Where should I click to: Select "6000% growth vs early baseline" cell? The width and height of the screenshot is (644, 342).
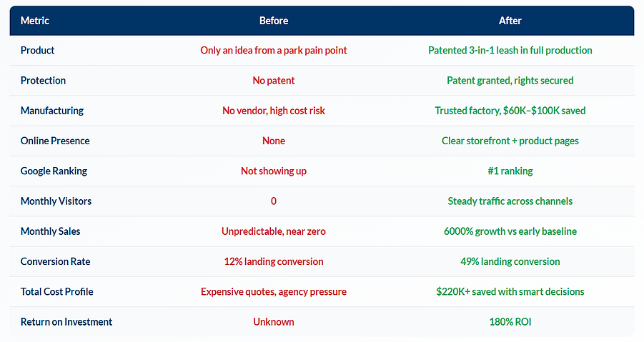click(x=510, y=231)
